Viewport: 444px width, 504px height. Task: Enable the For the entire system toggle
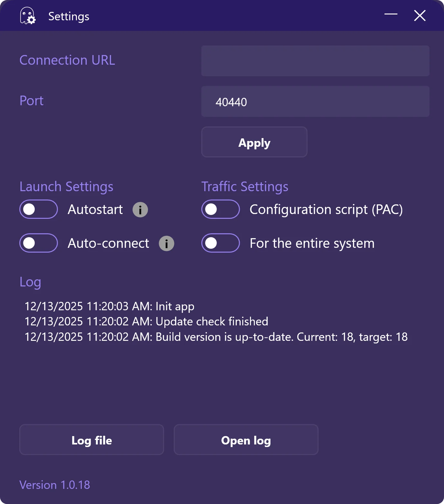click(221, 243)
